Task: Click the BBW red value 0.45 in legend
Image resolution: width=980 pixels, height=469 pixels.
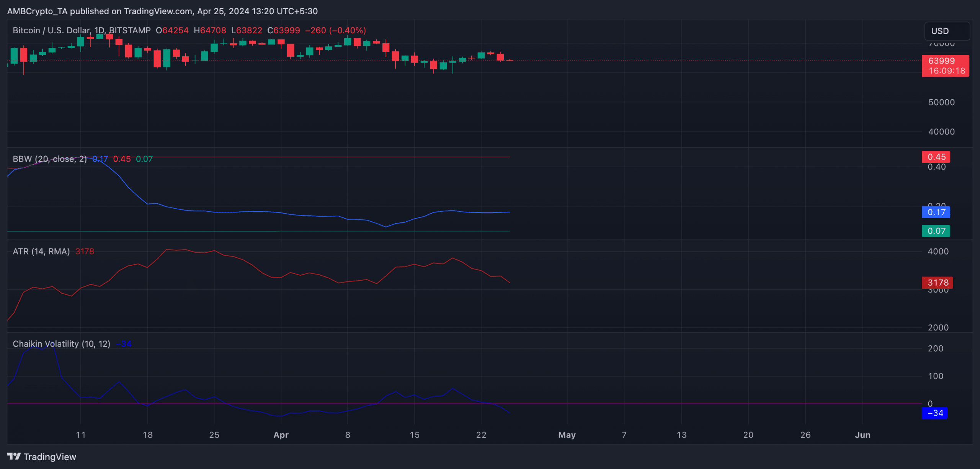Action: pyautogui.click(x=122, y=159)
